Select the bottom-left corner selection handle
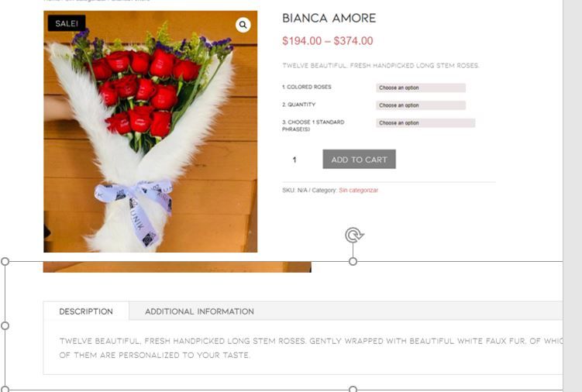Image resolution: width=582 pixels, height=392 pixels. [5, 389]
